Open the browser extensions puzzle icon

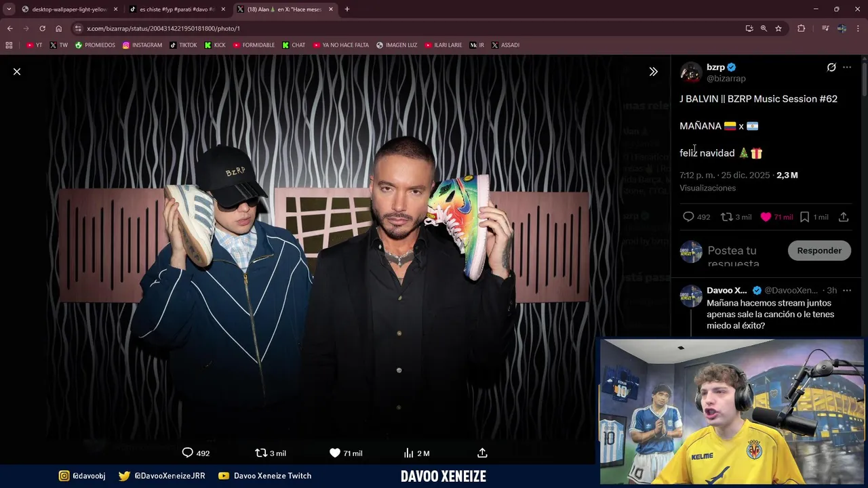[x=802, y=28]
